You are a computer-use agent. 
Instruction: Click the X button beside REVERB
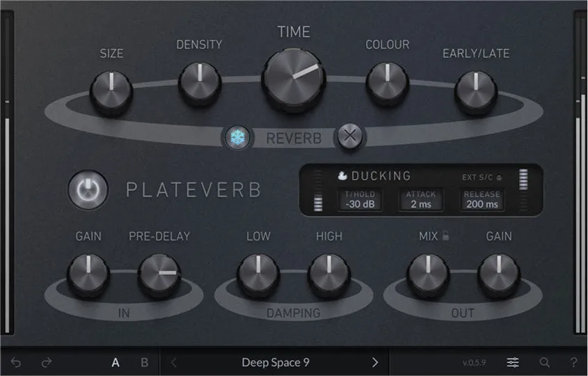[349, 136]
